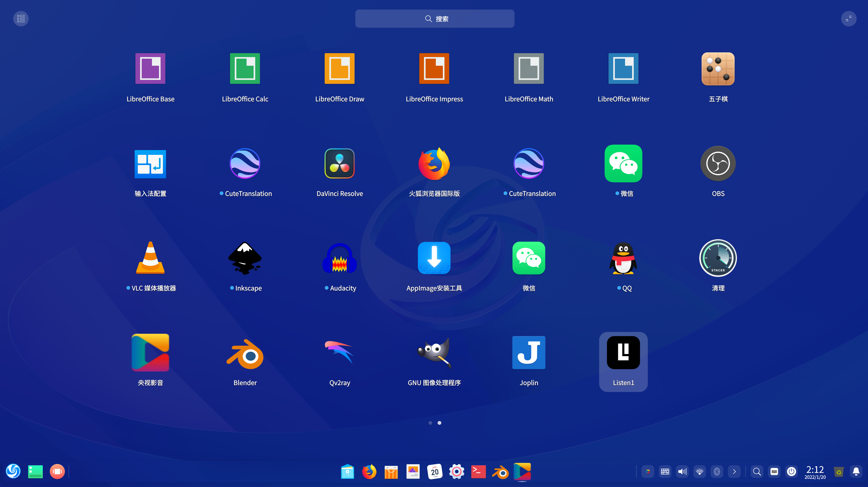Open Audacity audio editor
Viewport: 868px width, 487px height.
(339, 258)
